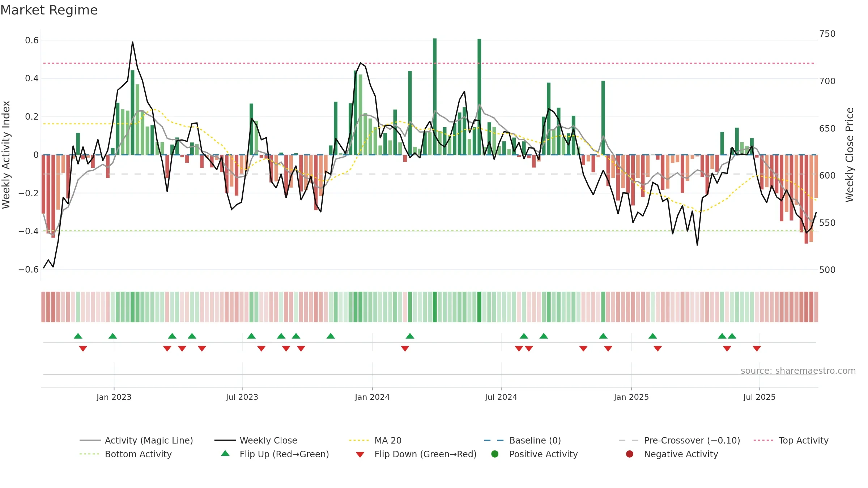Image resolution: width=868 pixels, height=488 pixels.
Task: Click the Jan 2025 x-axis label
Action: [631, 397]
